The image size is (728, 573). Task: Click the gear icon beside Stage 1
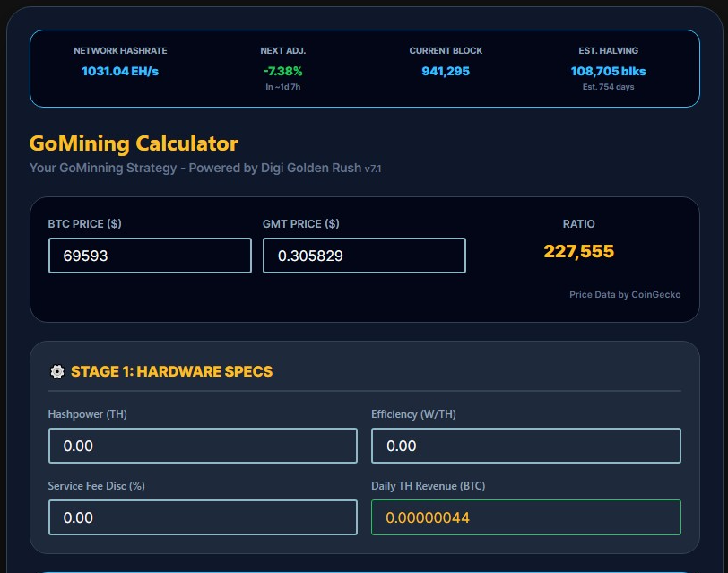click(57, 371)
